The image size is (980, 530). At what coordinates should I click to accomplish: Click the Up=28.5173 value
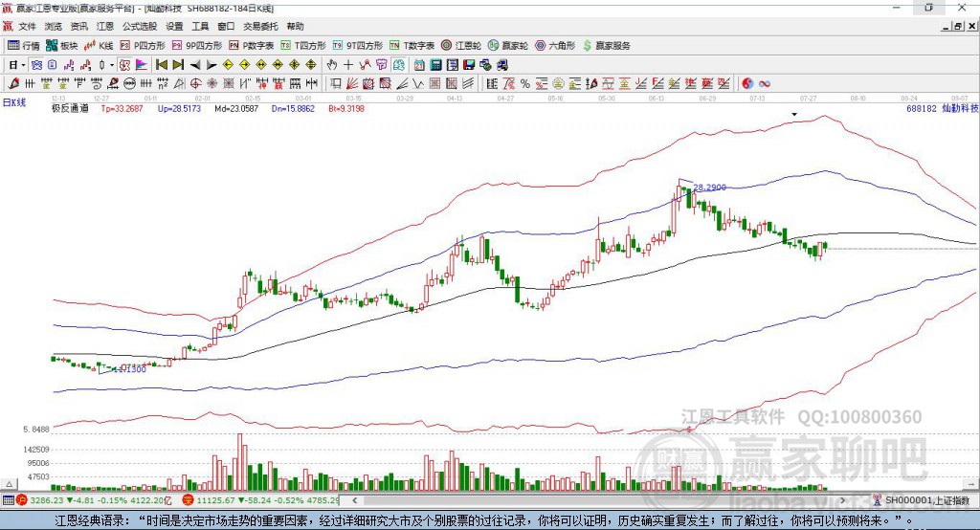pos(179,108)
